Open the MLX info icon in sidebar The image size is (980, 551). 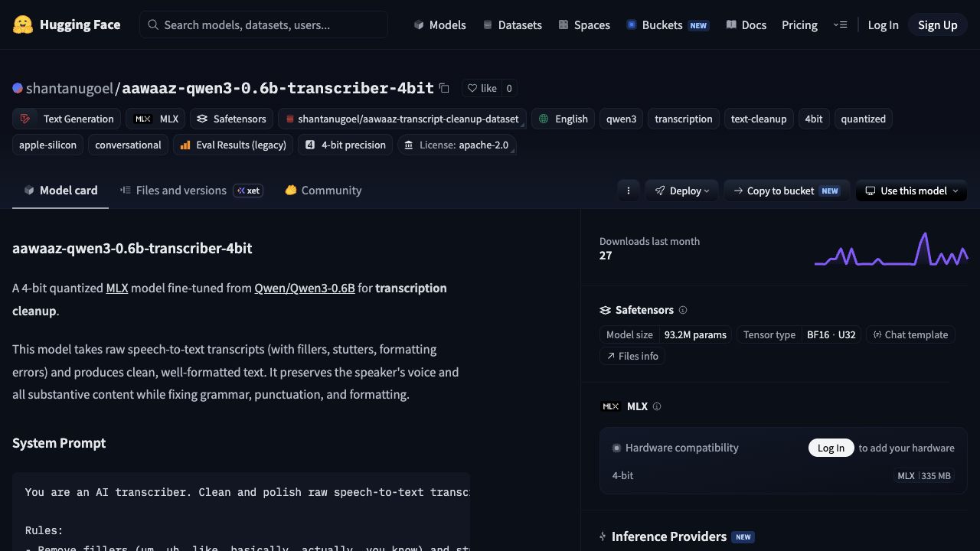[657, 406]
